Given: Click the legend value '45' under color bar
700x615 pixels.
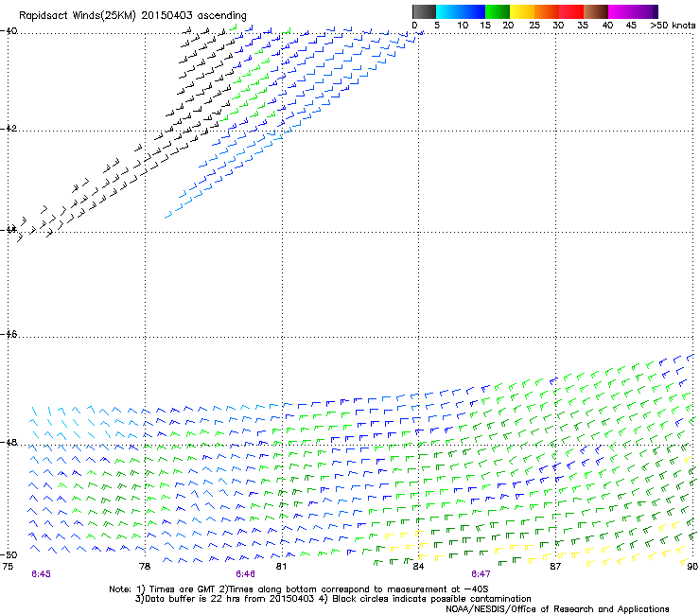Looking at the screenshot, I should tap(631, 26).
